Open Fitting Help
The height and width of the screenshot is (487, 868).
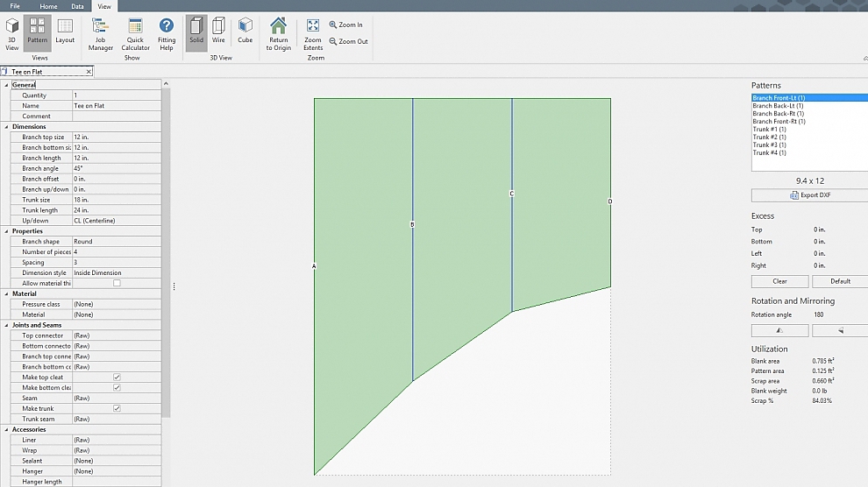[x=167, y=33]
